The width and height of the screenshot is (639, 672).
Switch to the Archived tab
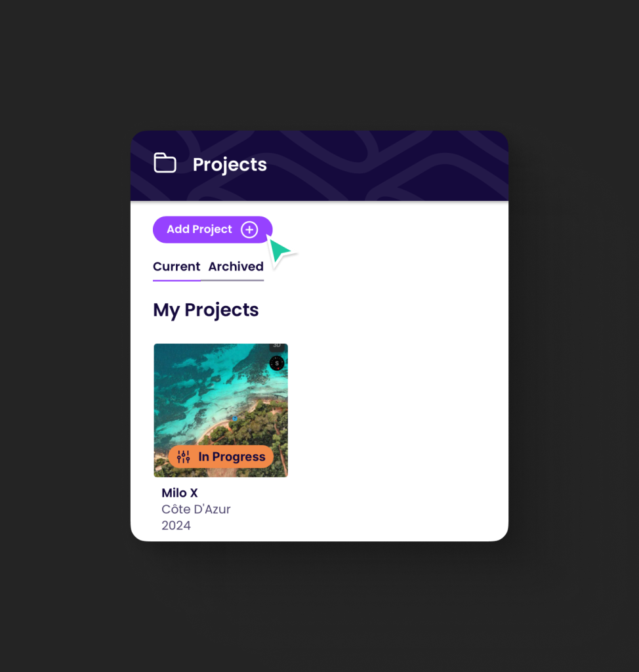(x=236, y=266)
